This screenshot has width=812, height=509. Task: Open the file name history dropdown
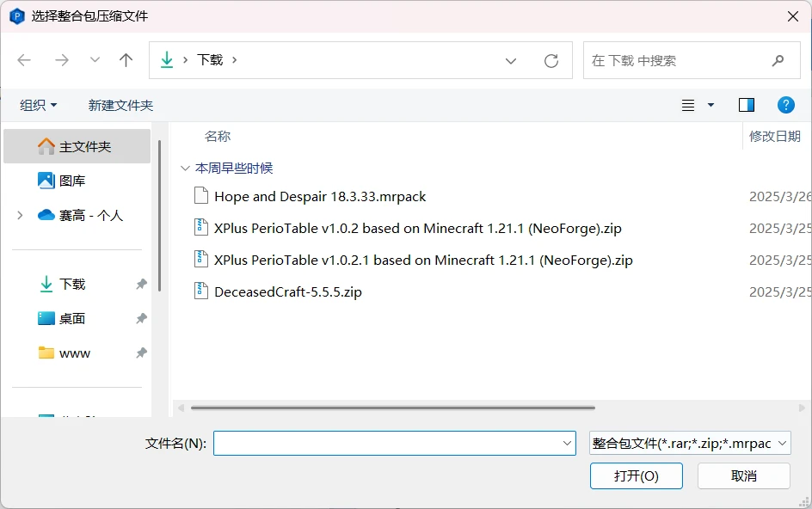567,444
